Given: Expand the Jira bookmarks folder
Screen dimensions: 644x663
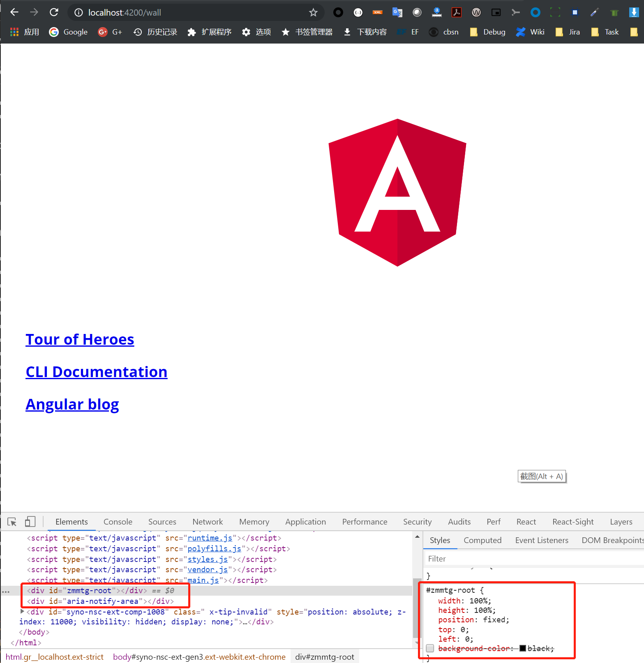Looking at the screenshot, I should 568,32.
